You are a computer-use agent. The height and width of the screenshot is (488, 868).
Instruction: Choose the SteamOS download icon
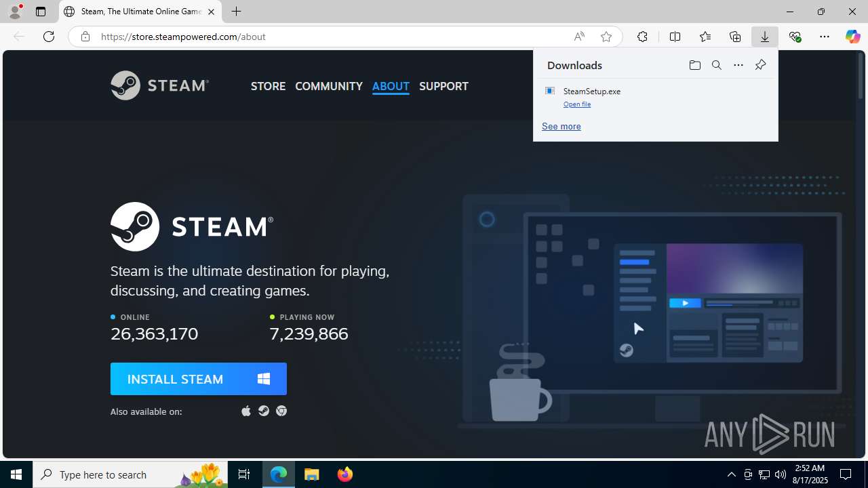264,411
